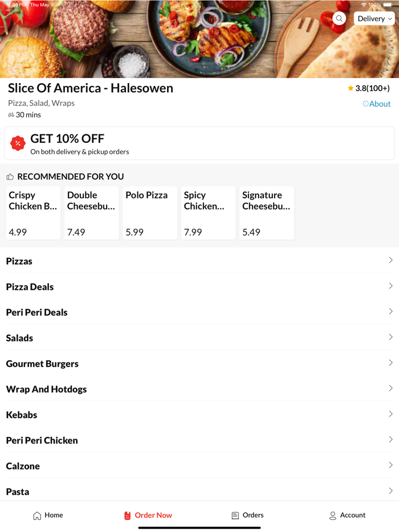
Task: Select the Polo Pizza recommendation card
Action: point(149,212)
